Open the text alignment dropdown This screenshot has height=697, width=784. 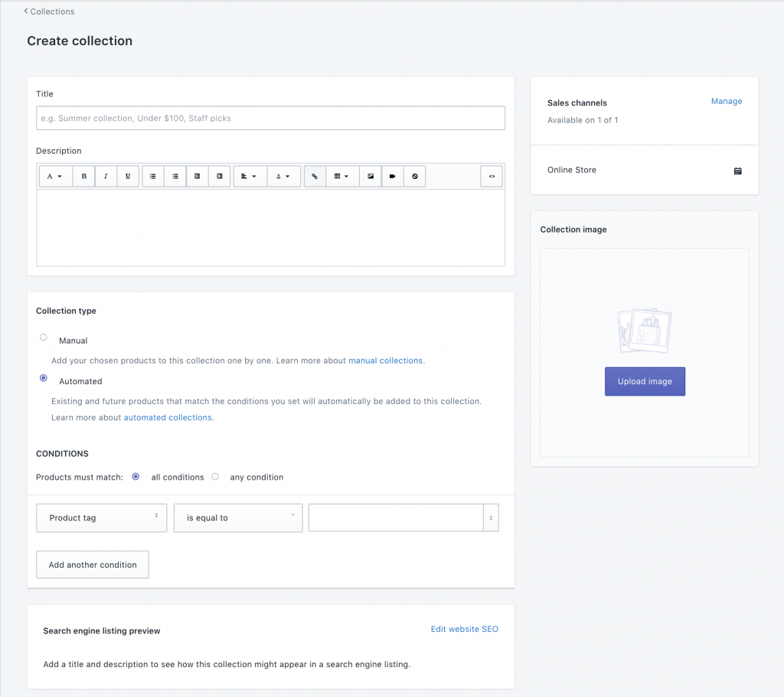(250, 177)
